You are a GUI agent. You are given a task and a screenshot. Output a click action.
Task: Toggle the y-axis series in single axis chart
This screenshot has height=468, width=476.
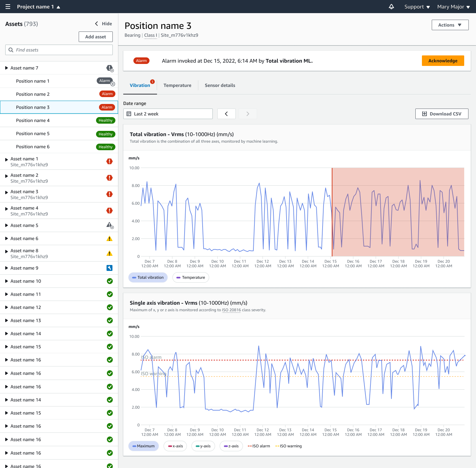tap(203, 446)
